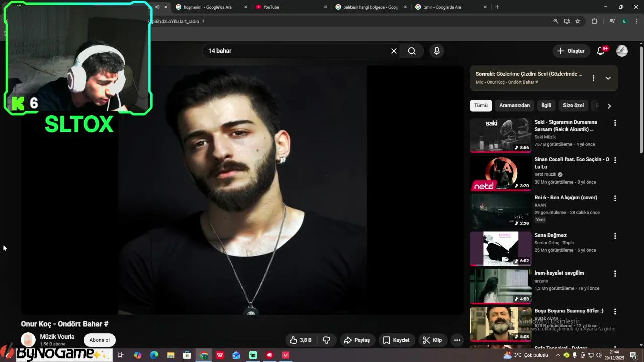644x362 pixels.
Task: Open options for Sana Değmez video
Action: coord(615,236)
